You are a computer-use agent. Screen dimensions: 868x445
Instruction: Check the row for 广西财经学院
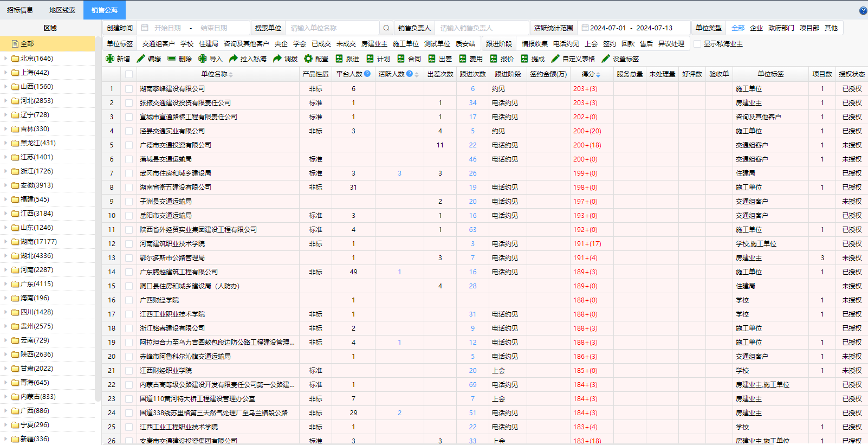tap(129, 300)
